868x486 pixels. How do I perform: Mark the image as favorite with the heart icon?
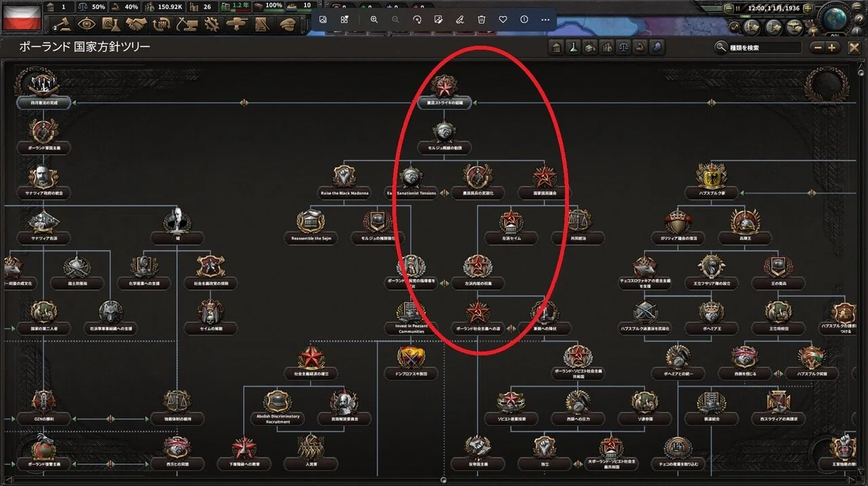pos(502,20)
